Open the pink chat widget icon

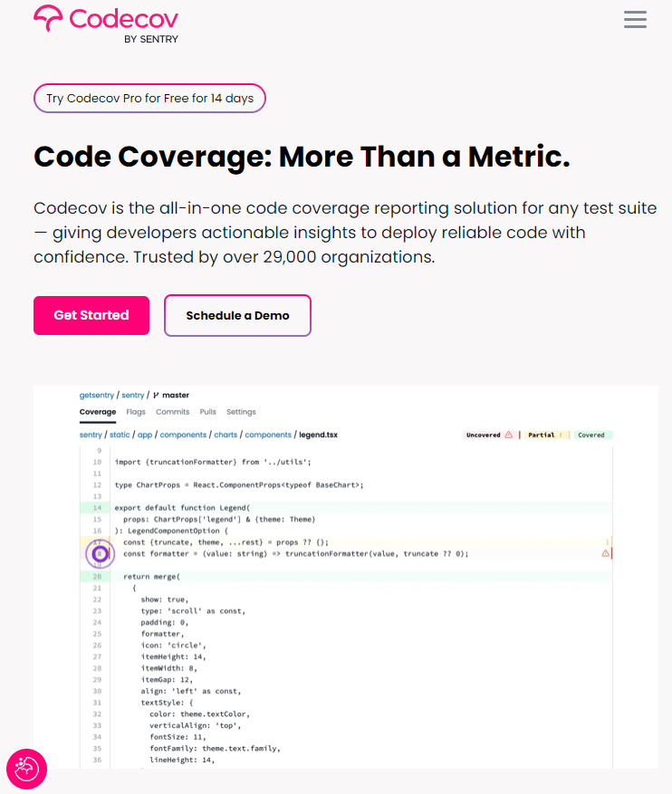pos(26,769)
